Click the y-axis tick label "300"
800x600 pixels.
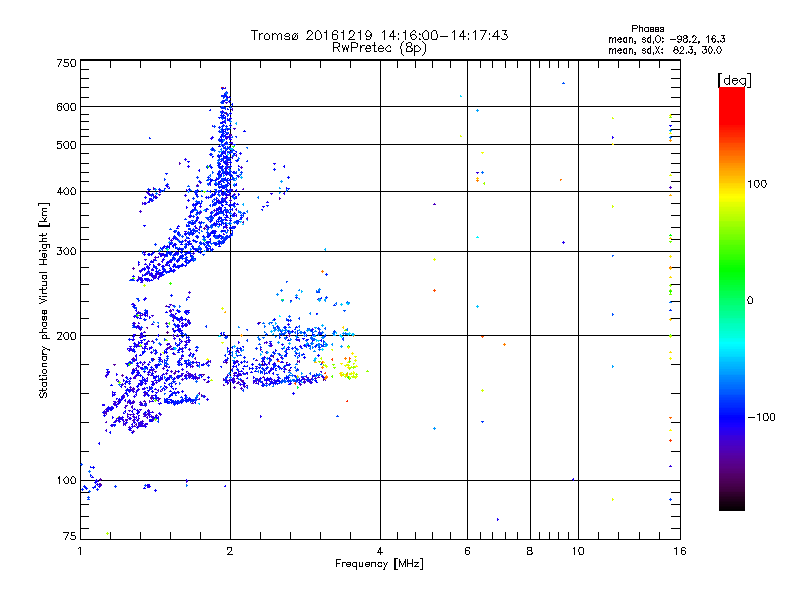pyautogui.click(x=66, y=252)
